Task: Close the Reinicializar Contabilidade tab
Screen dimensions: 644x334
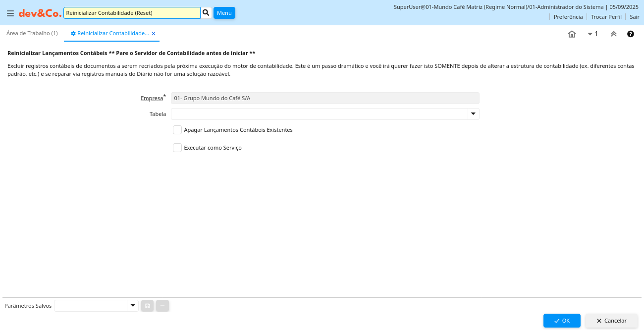Action: click(x=154, y=34)
